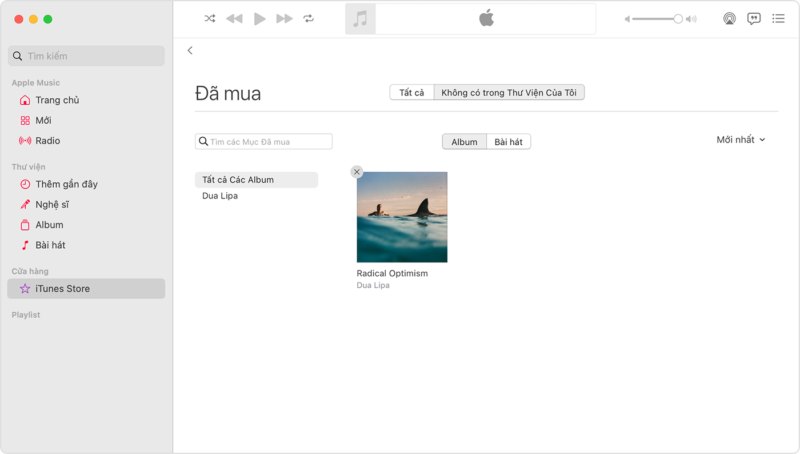This screenshot has height=454, width=800.
Task: Open Radio in the sidebar
Action: pos(48,141)
